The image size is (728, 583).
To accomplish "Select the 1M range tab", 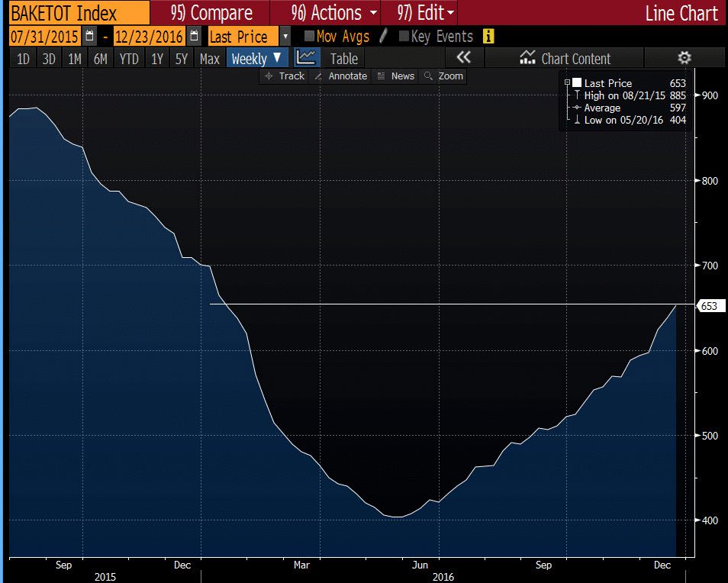I will click(74, 59).
